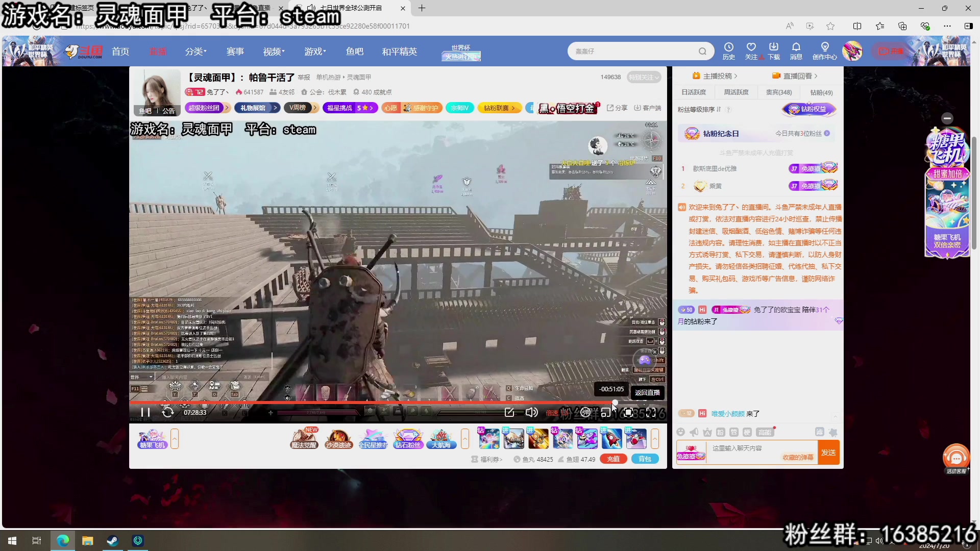The image size is (980, 551).
Task: Toggle 梗 meme phrases icon
Action: tap(747, 432)
